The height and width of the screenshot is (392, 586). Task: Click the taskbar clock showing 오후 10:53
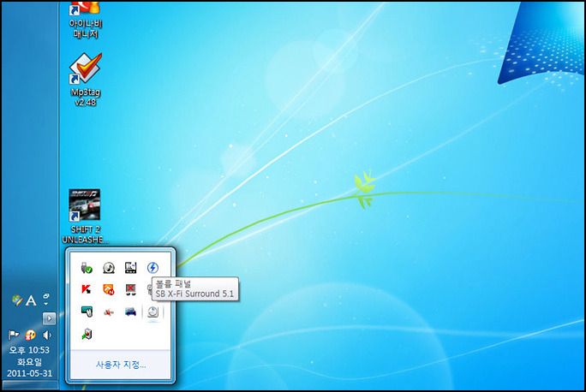pos(29,350)
